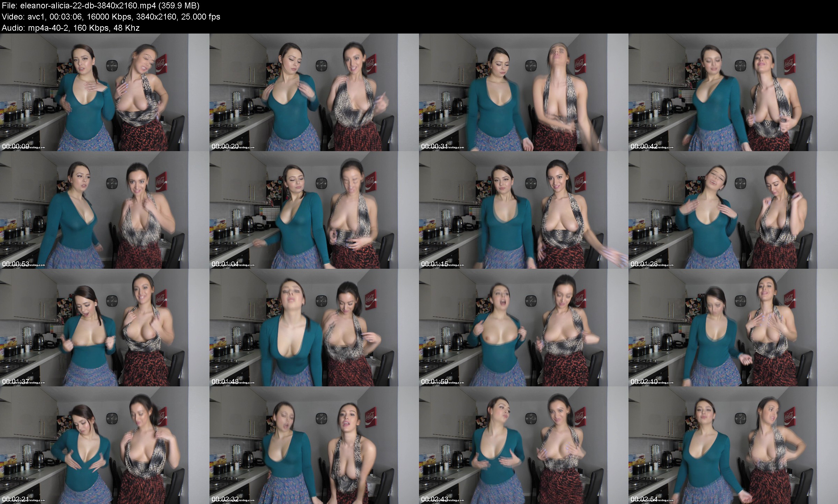Select the frame marked 00:01:26
This screenshot has width=838, height=504.
[x=733, y=210]
